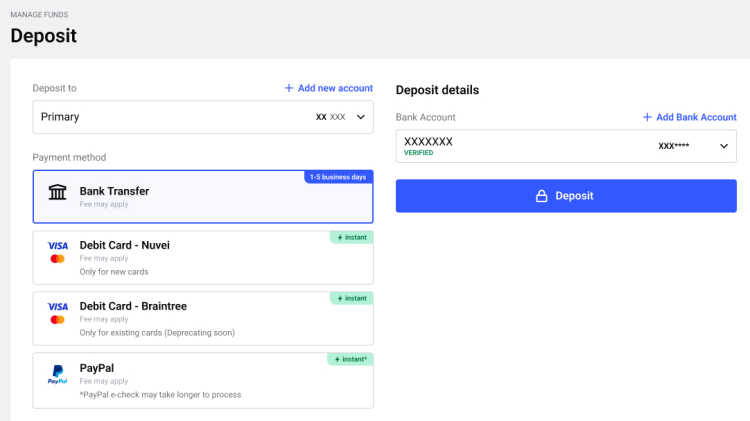Click the Visa logo on Debit Card - Nuvei

pos(57,245)
